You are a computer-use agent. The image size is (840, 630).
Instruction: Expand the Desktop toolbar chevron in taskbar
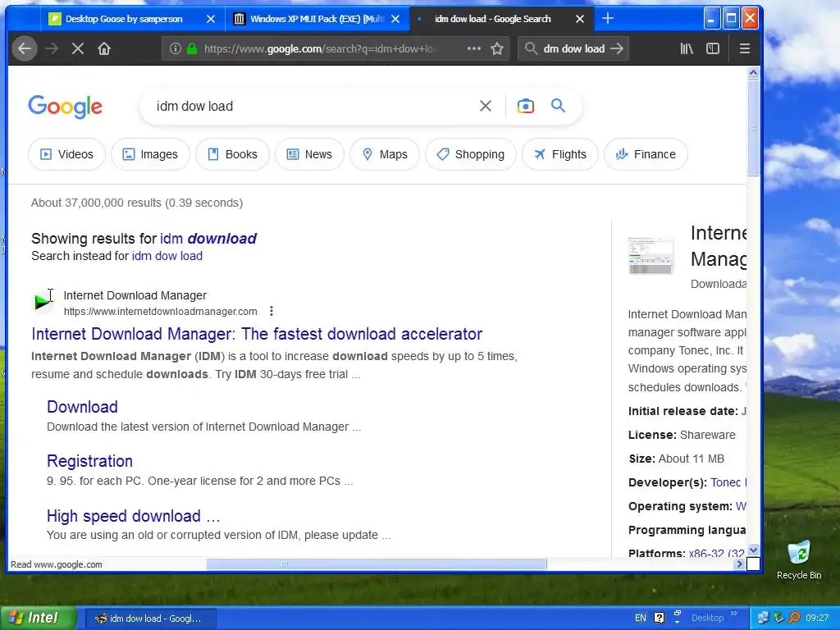coord(734,614)
